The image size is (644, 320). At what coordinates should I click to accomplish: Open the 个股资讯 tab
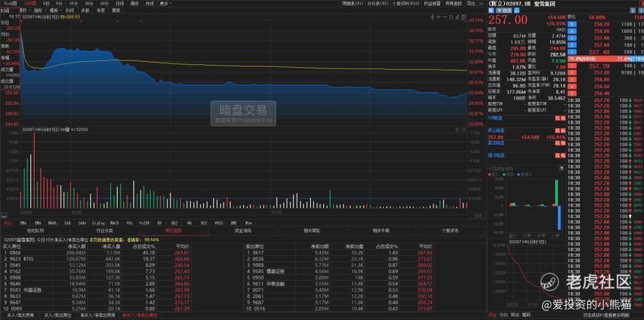coord(450,231)
